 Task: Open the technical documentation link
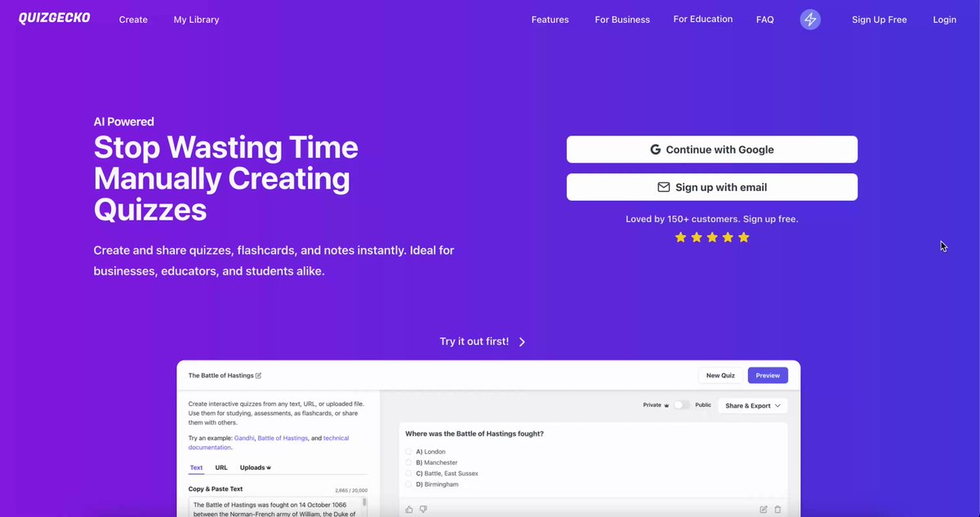pyautogui.click(x=336, y=438)
